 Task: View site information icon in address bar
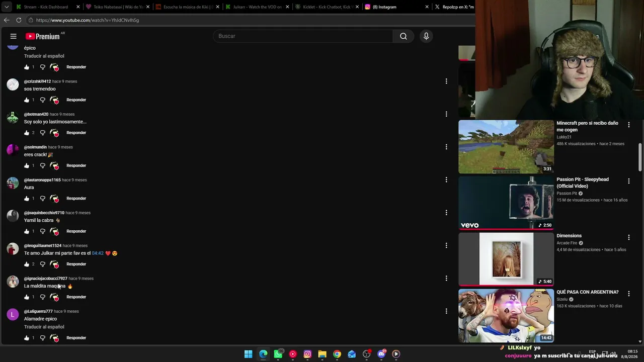click(31, 20)
